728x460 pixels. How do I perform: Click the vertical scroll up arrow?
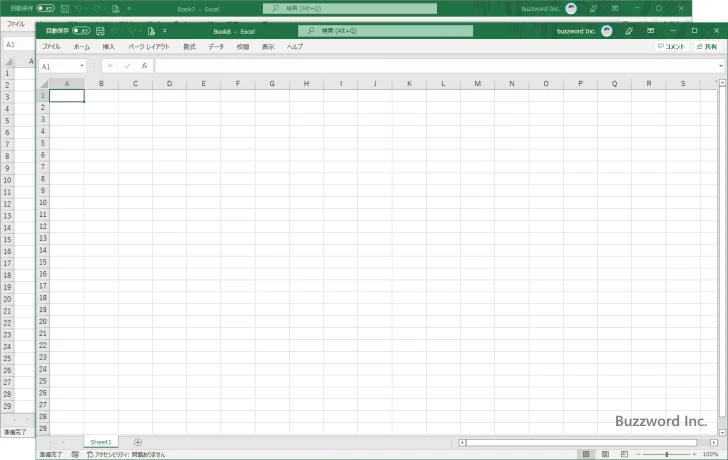pyautogui.click(x=722, y=83)
